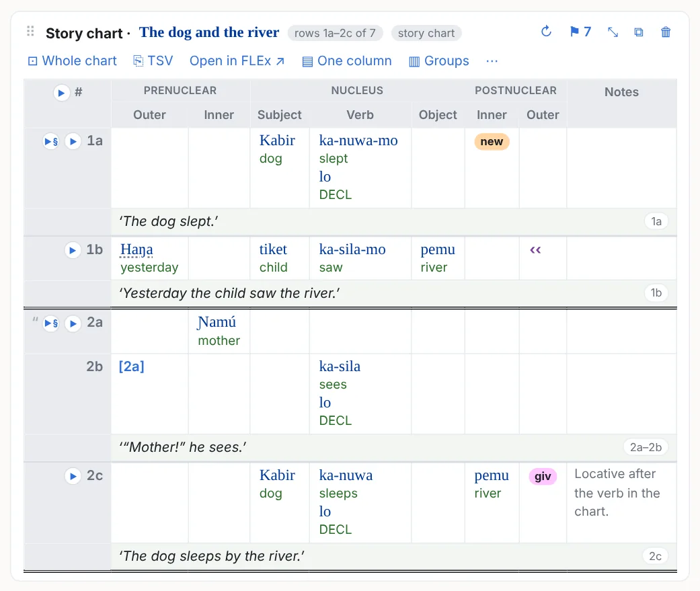Click the word Ɲamú in row 2a

coord(217,322)
